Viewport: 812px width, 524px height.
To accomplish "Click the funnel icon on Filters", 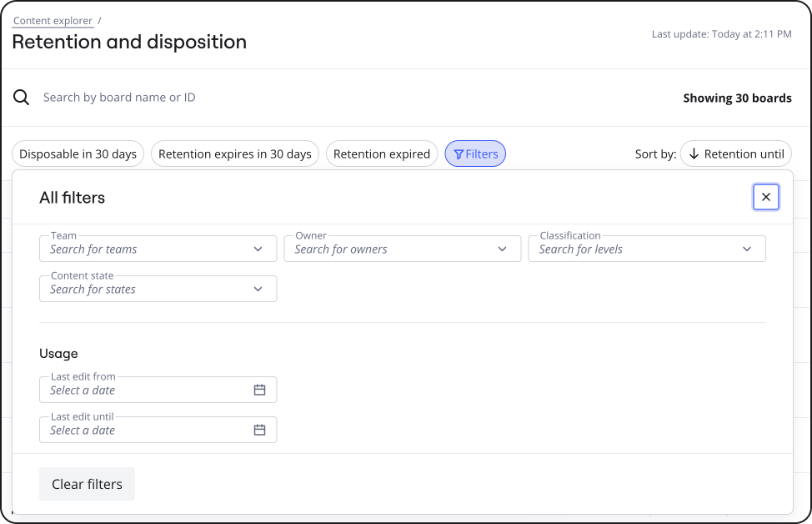I will tap(459, 154).
